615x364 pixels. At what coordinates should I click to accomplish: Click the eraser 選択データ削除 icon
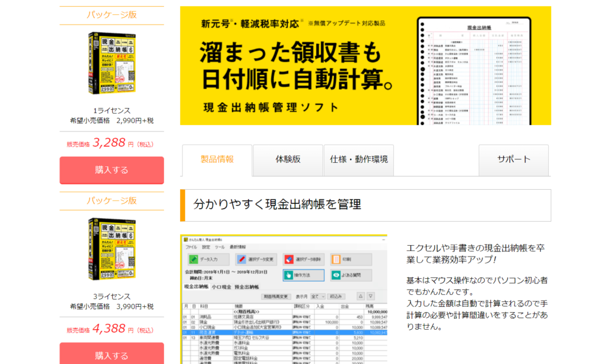(289, 259)
